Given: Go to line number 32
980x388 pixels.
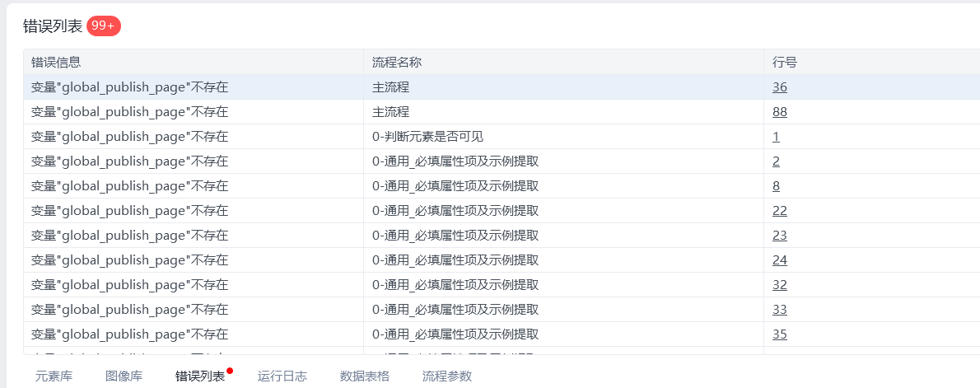Looking at the screenshot, I should pyautogui.click(x=779, y=285).
